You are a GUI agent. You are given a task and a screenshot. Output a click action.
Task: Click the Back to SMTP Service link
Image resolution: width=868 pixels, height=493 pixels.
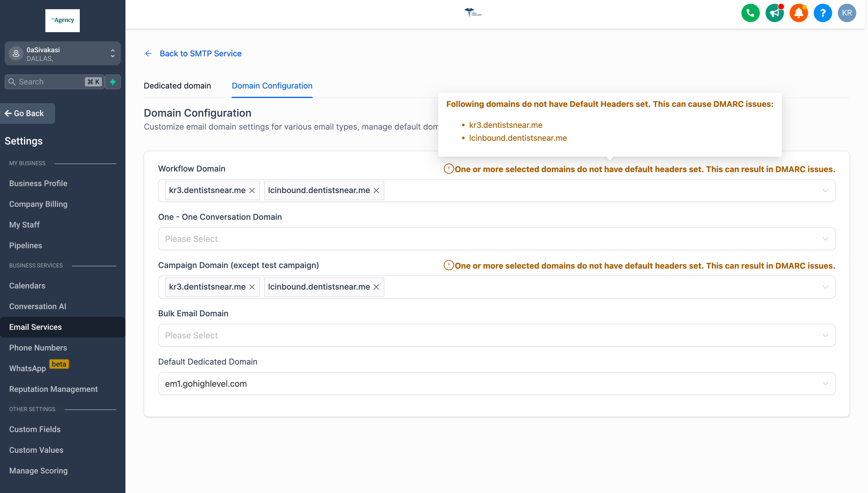point(200,53)
